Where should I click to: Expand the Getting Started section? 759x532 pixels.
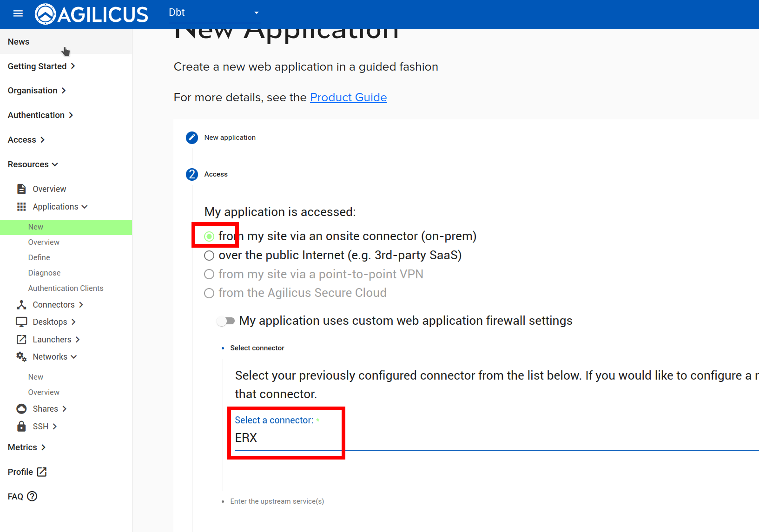pos(41,66)
